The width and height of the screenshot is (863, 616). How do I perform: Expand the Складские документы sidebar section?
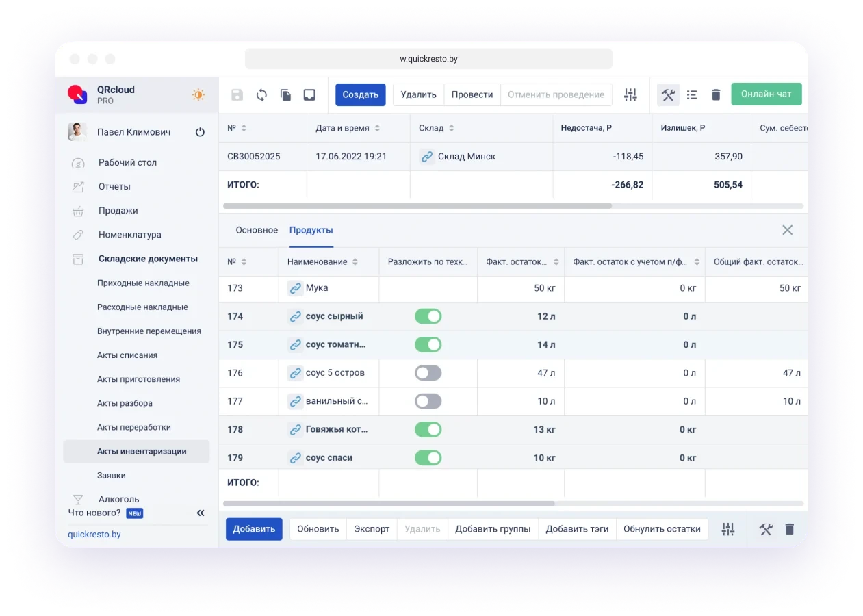(x=148, y=259)
